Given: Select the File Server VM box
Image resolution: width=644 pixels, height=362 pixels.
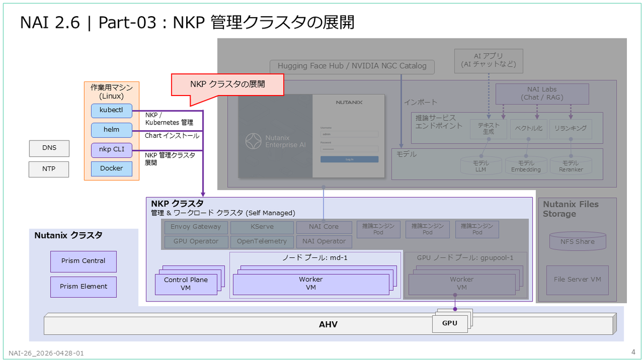Looking at the screenshot, I should coord(577,279).
